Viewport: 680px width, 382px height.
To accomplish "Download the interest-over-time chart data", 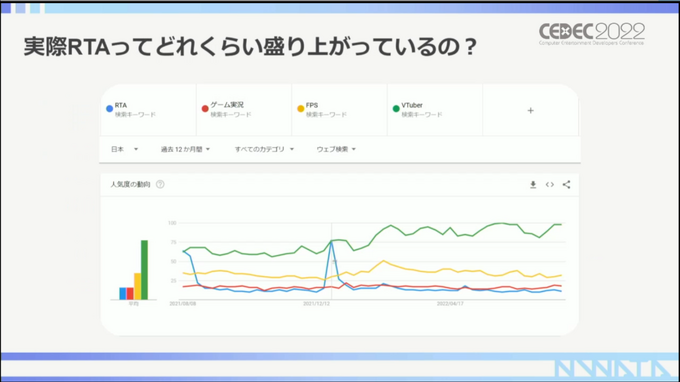I will point(533,185).
